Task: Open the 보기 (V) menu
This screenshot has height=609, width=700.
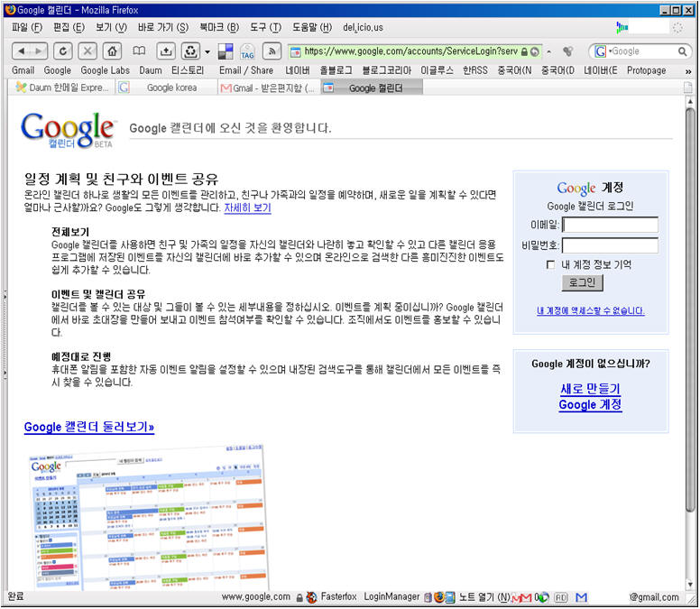Action: coord(111,28)
